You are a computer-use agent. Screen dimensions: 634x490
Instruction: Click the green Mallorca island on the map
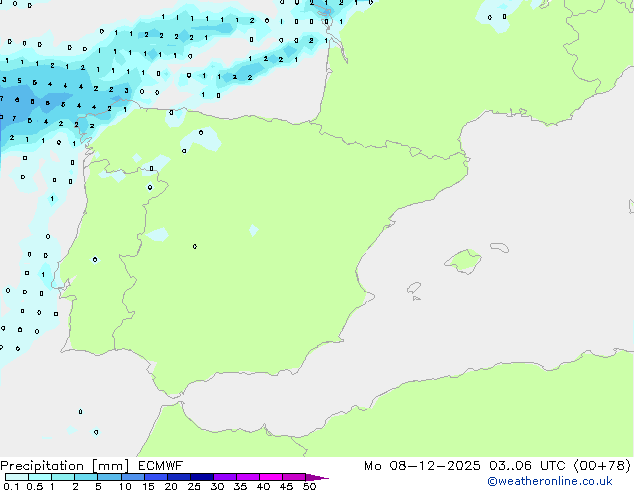click(x=464, y=261)
